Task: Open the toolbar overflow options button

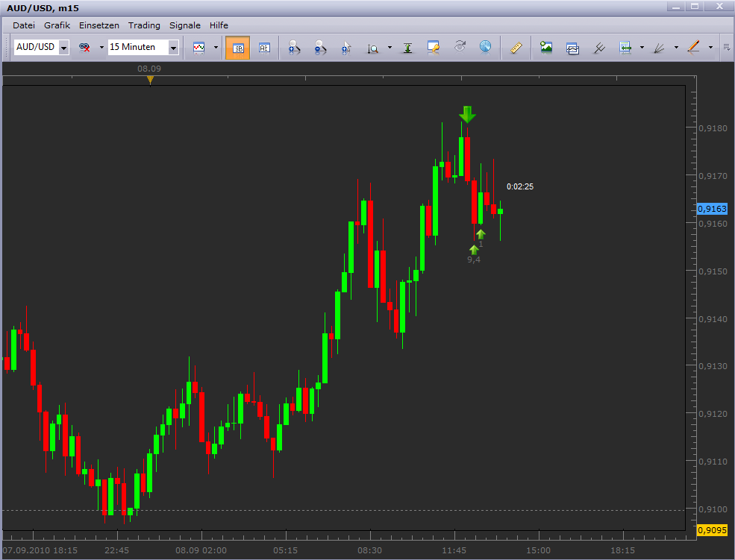Action: [x=727, y=47]
